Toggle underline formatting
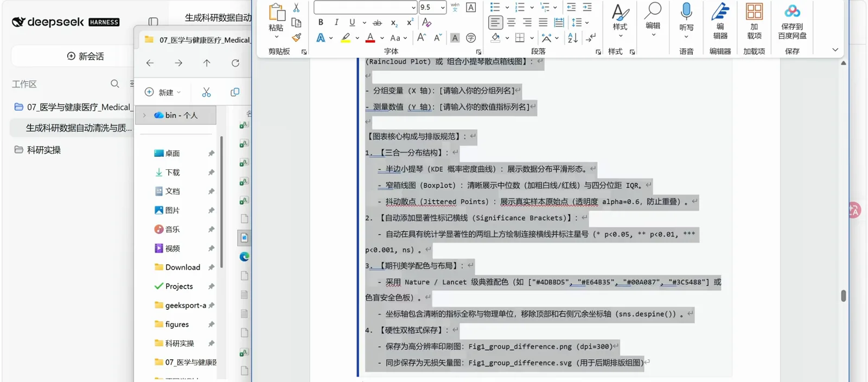 352,22
